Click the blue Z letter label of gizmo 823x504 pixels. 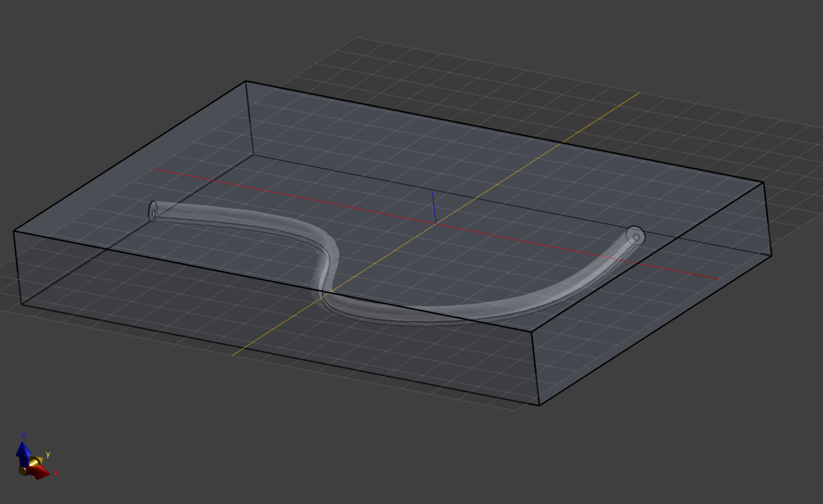click(24, 436)
